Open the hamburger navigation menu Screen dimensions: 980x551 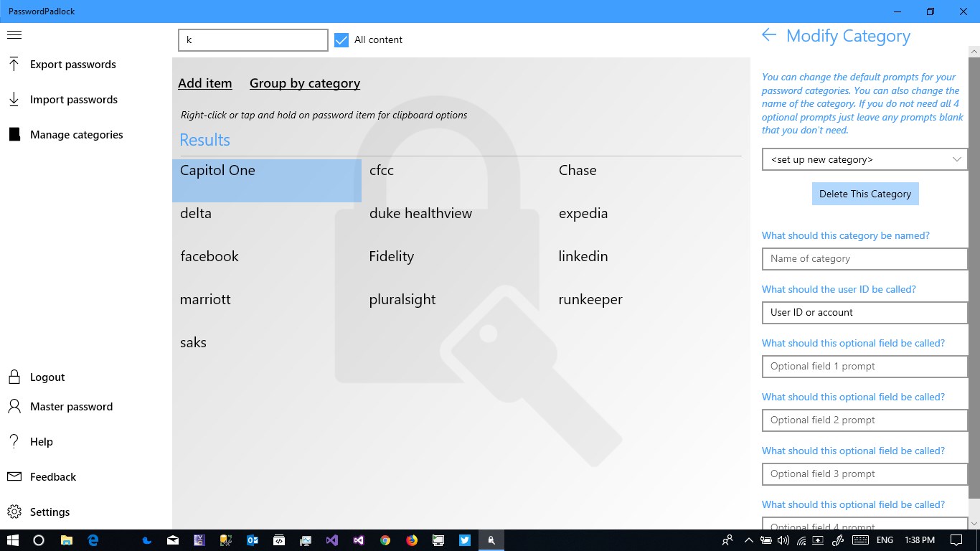click(x=14, y=34)
